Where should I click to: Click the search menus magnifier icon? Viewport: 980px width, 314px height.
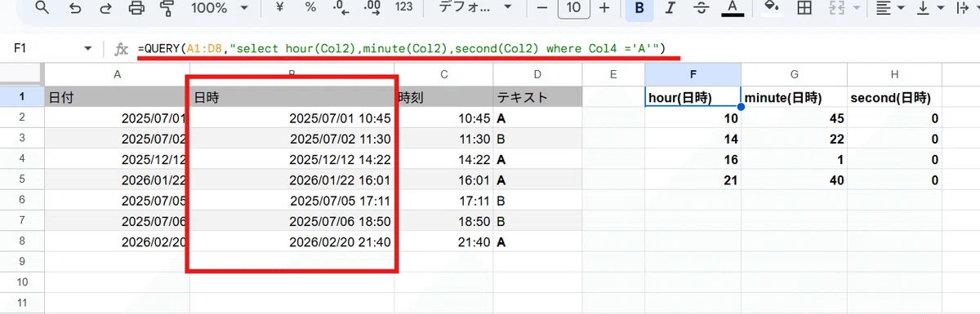42,8
